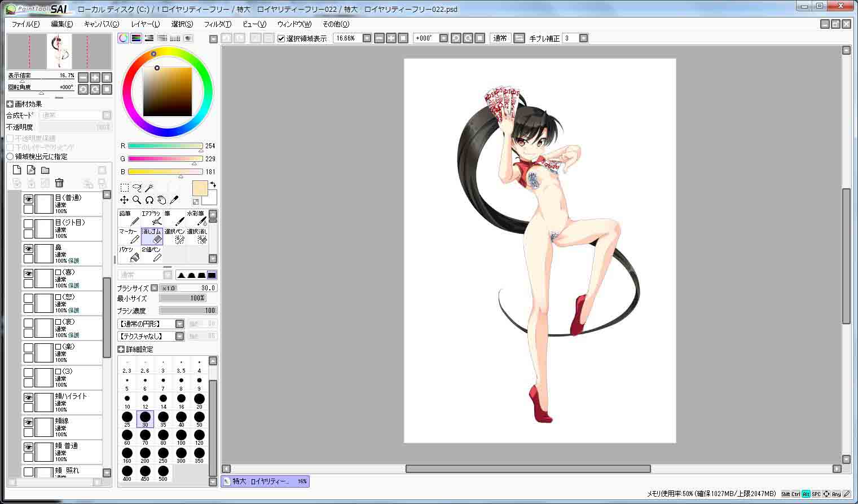Open the キャンバス(C) menu
The image size is (858, 504).
click(102, 24)
